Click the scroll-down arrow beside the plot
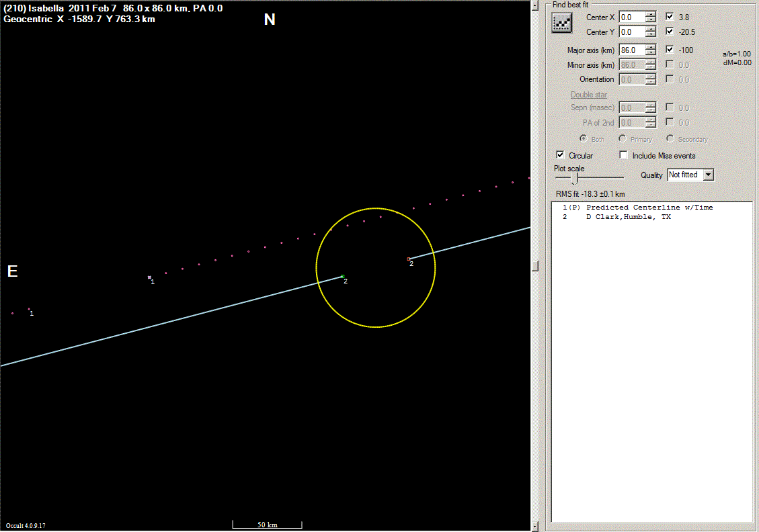Viewport: 759px width, 532px height. coord(535,526)
